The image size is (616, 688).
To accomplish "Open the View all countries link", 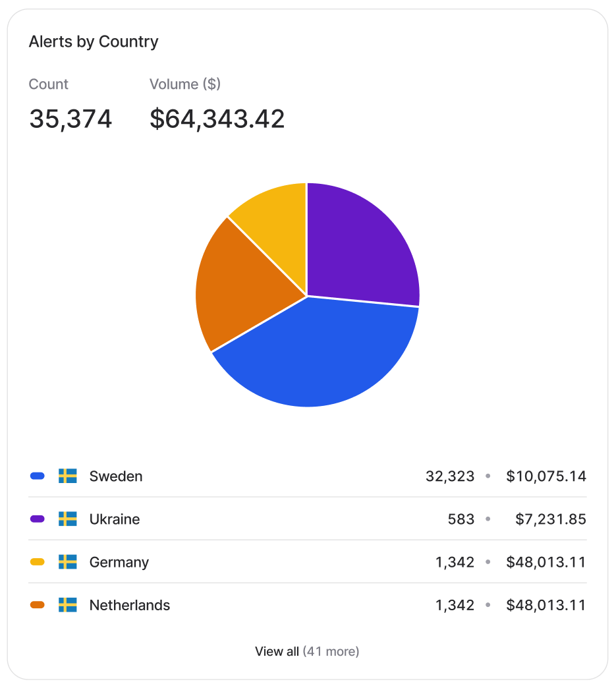I will click(x=307, y=652).
